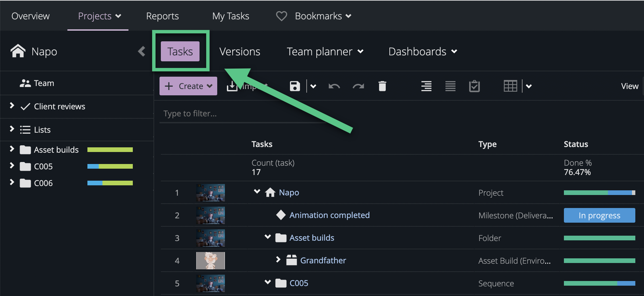
Task: Collapse the C005 sequence row
Action: pos(268,282)
